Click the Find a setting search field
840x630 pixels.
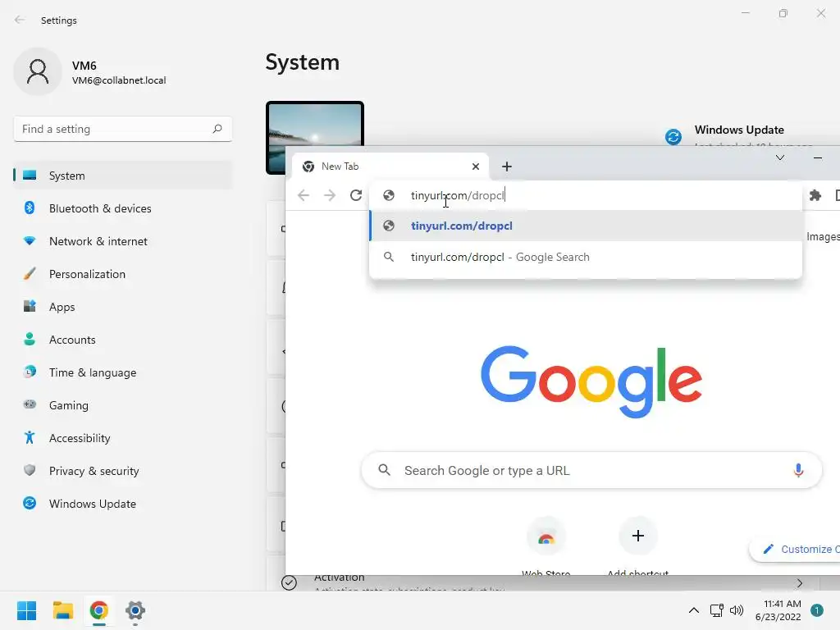123,129
